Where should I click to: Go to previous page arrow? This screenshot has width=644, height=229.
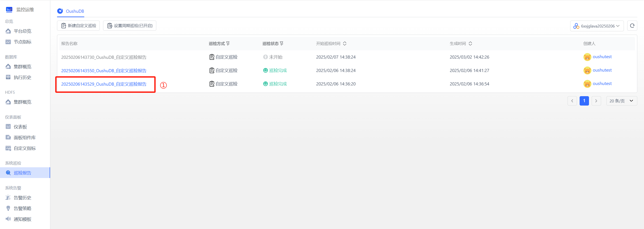[x=572, y=101]
